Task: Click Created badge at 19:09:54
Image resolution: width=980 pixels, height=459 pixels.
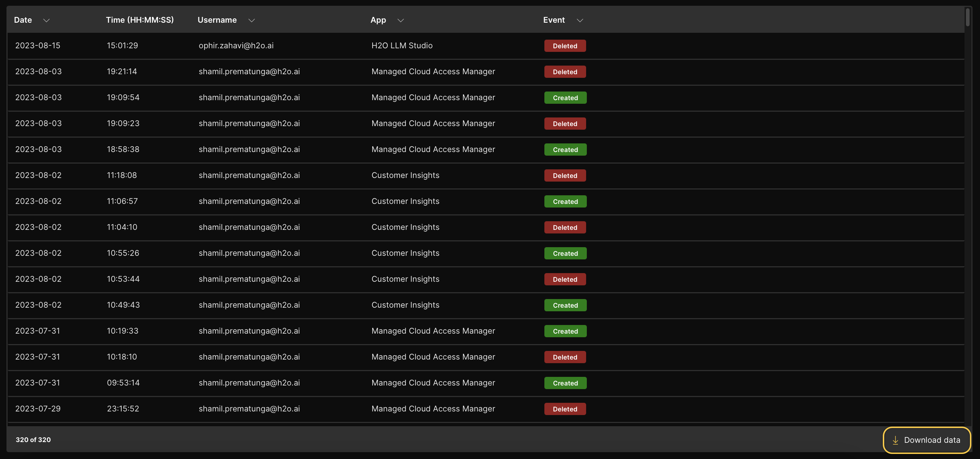Action: tap(565, 98)
